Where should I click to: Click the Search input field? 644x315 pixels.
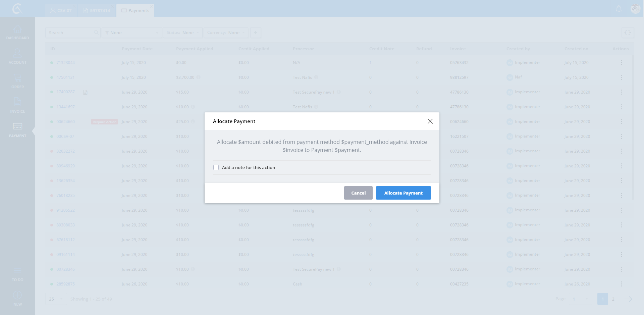click(70, 33)
